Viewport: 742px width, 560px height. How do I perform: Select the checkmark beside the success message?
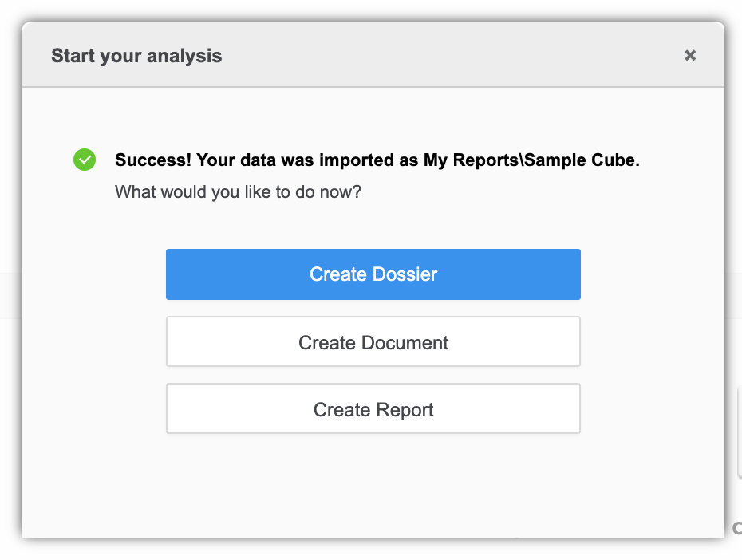tap(85, 160)
